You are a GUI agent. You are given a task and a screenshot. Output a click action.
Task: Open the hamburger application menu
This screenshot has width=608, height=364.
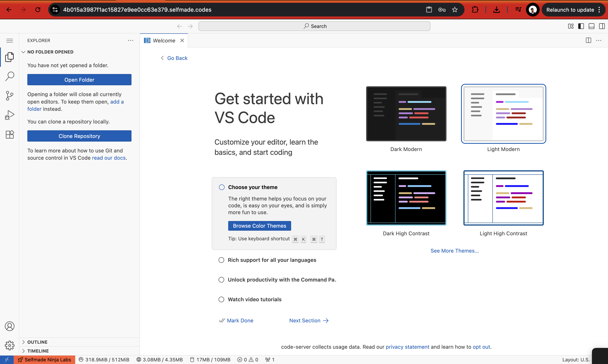point(10,40)
